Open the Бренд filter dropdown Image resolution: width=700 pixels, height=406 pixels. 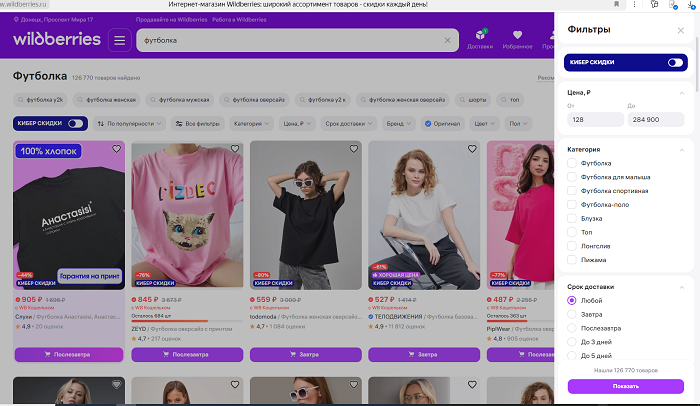399,124
